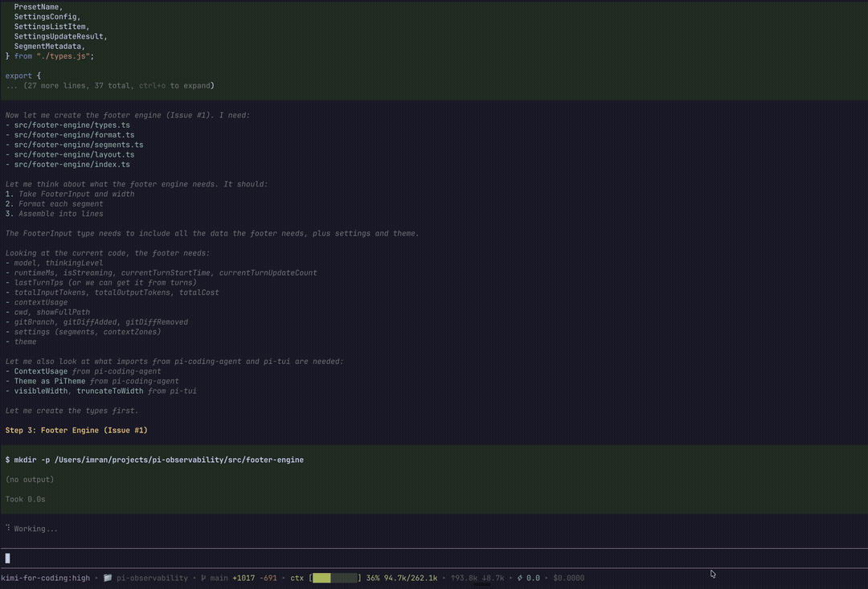Click the 'Took 0.0s' duration text

(x=26, y=499)
